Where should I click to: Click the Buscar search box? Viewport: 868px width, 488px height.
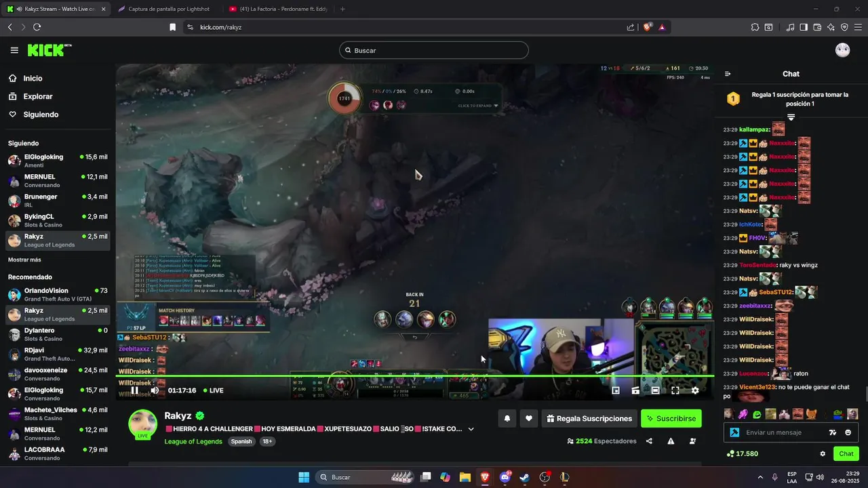tap(434, 50)
